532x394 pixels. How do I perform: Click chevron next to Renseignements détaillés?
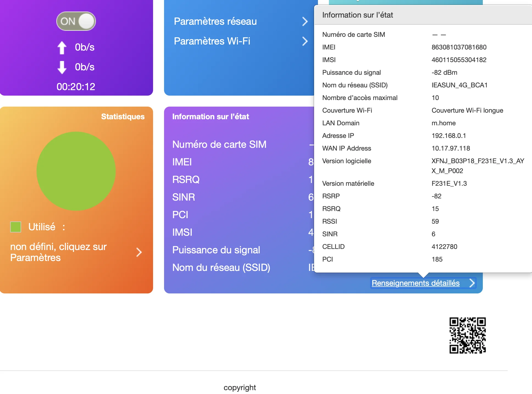pyautogui.click(x=472, y=283)
